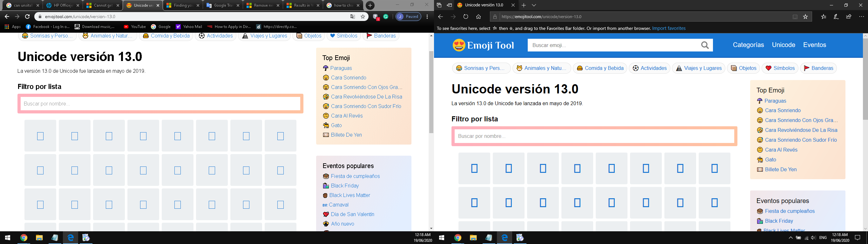The width and height of the screenshot is (868, 244).
Task: Open the Actividades category in the Edge window
Action: [649, 68]
